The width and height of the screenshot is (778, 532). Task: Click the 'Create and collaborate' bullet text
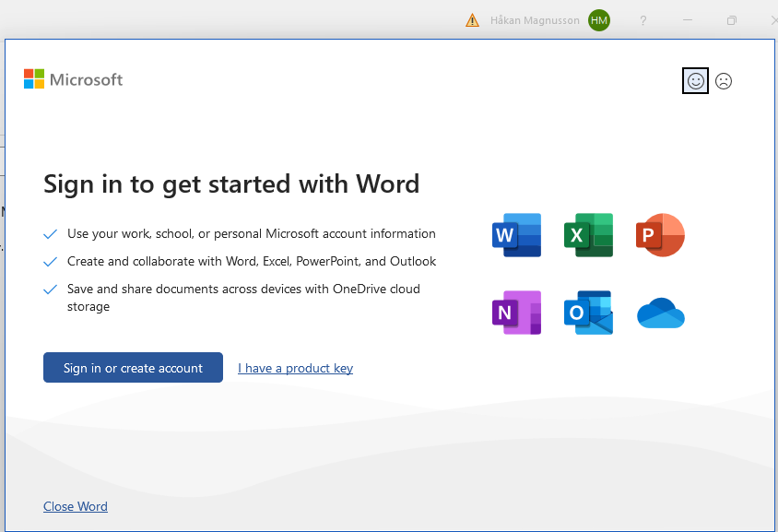click(x=252, y=262)
